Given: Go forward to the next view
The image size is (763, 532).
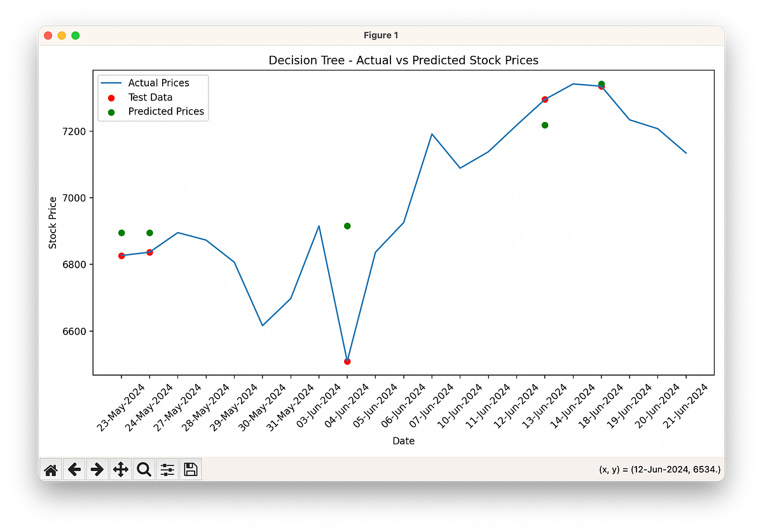Looking at the screenshot, I should click(97, 469).
